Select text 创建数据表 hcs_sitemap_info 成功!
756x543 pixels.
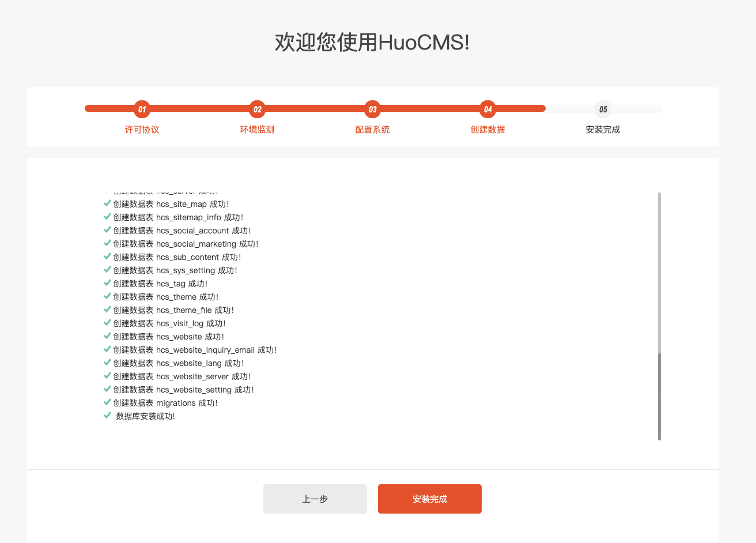tap(178, 217)
